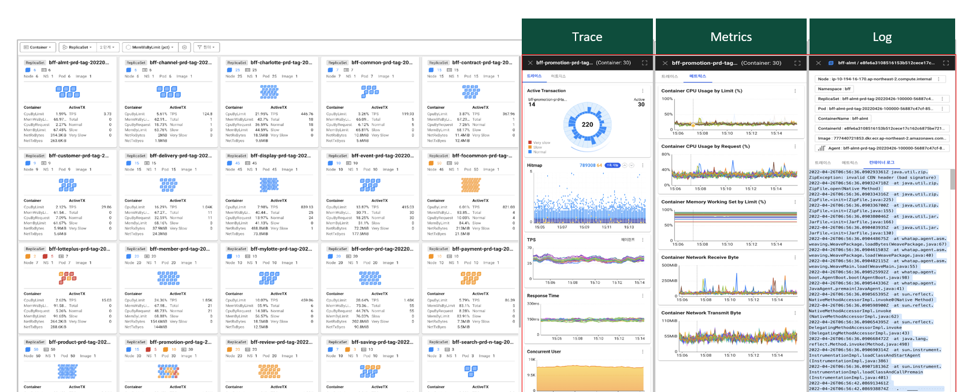Switch to 메트릭스 tab in Trace panel
This screenshot has height=392, width=980.
[x=558, y=76]
